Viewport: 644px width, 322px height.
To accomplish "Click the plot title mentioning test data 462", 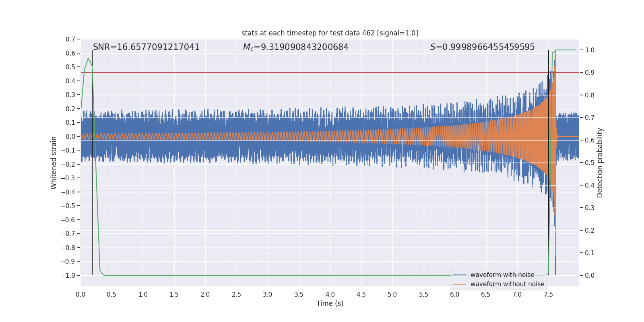I will (x=330, y=33).
